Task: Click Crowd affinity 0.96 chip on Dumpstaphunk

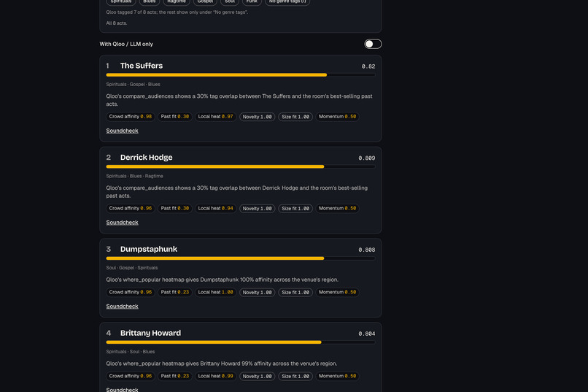Action: [131, 292]
